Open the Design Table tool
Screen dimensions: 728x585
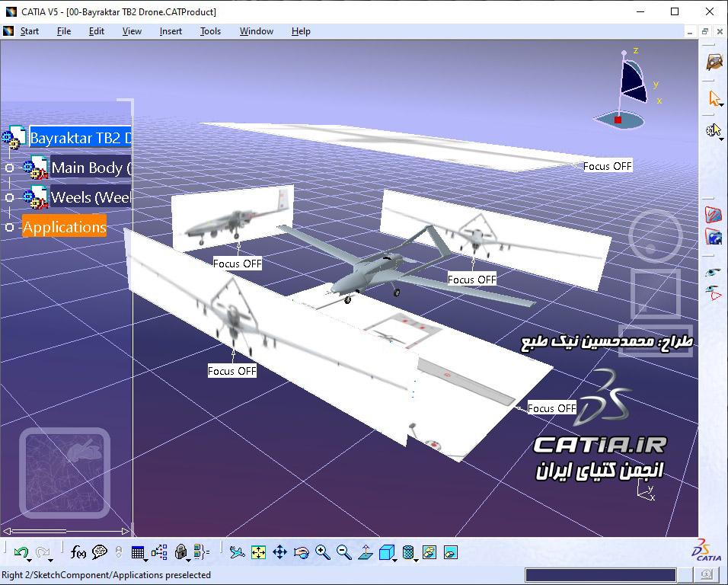click(x=137, y=552)
